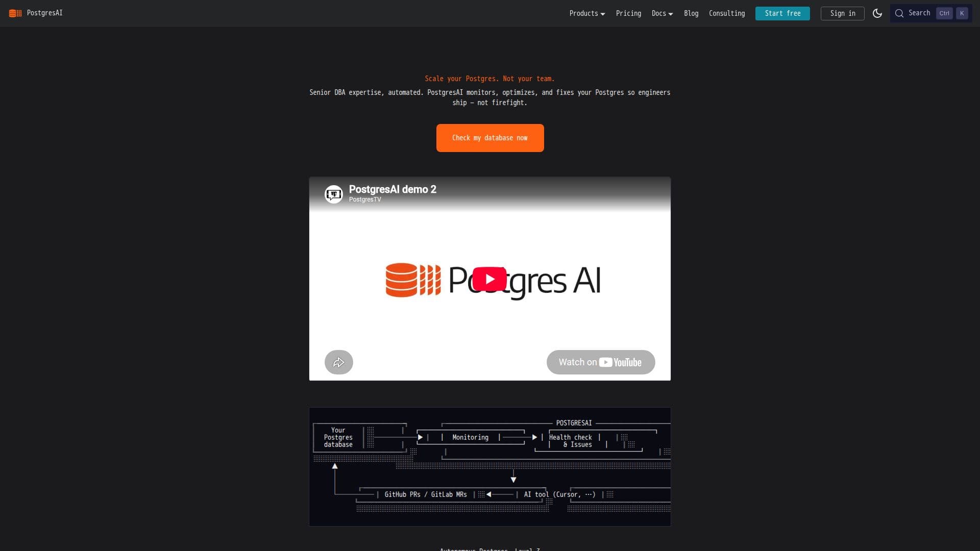Click the PostgresAI logo icon in navbar
Viewport: 980px width, 551px height.
(x=15, y=13)
